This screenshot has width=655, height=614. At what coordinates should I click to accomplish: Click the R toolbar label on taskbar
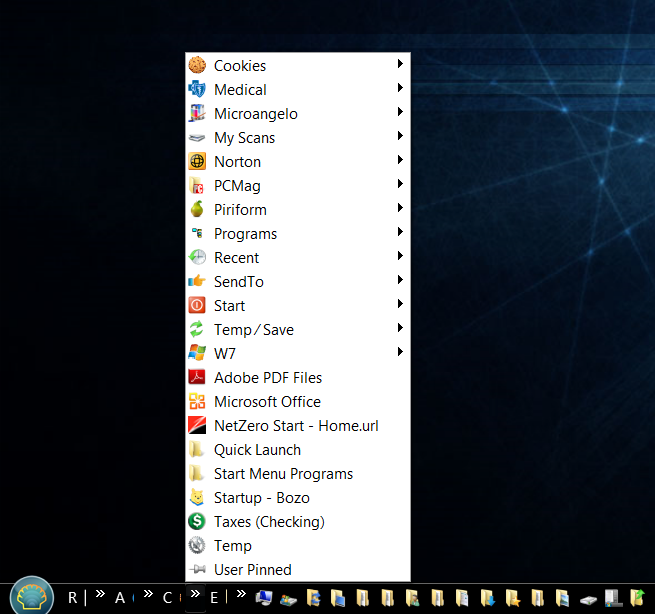72,598
